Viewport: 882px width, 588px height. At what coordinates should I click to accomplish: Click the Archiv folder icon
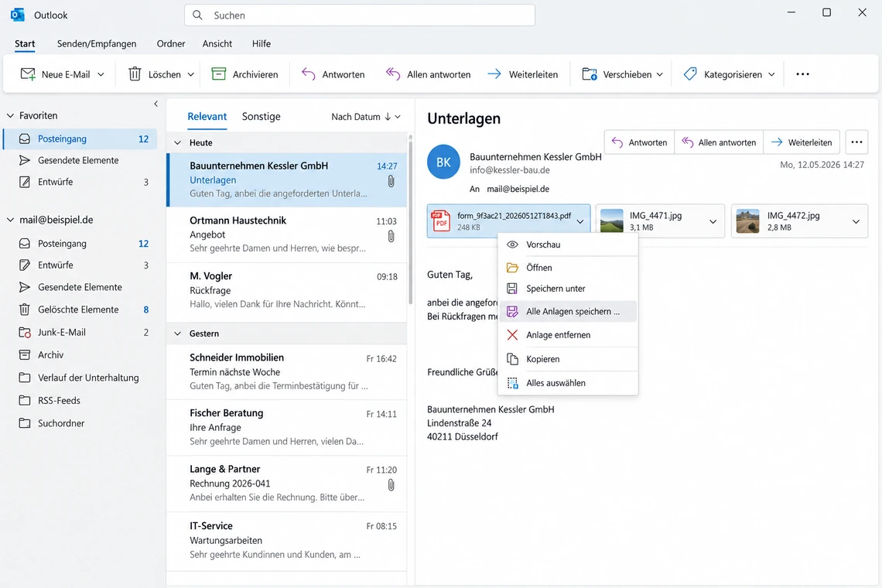coord(24,354)
